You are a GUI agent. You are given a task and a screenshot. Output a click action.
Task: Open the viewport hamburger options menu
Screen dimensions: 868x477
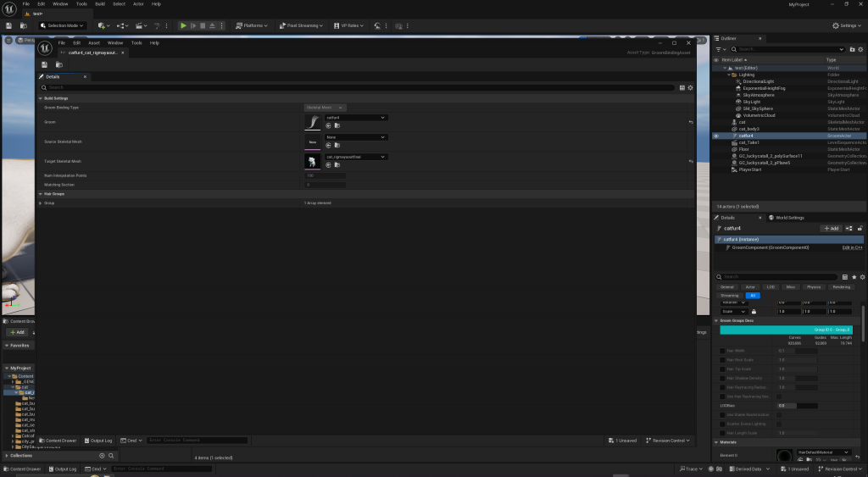click(x=8, y=40)
